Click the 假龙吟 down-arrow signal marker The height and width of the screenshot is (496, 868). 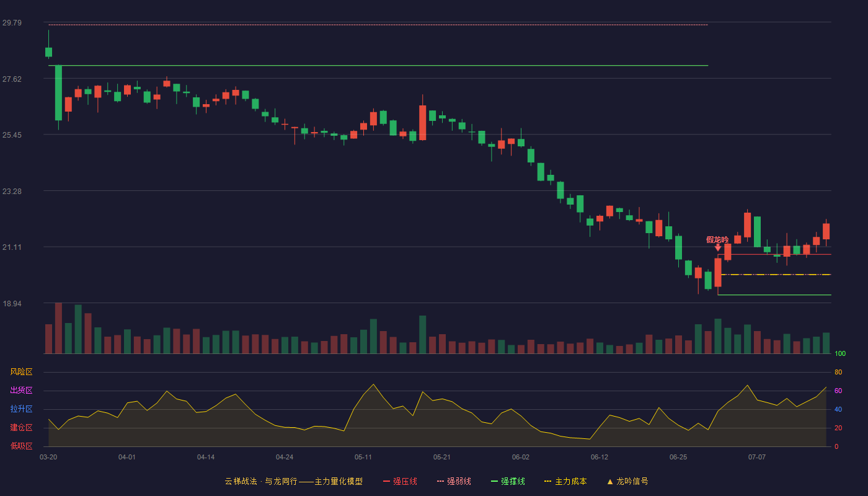[718, 247]
